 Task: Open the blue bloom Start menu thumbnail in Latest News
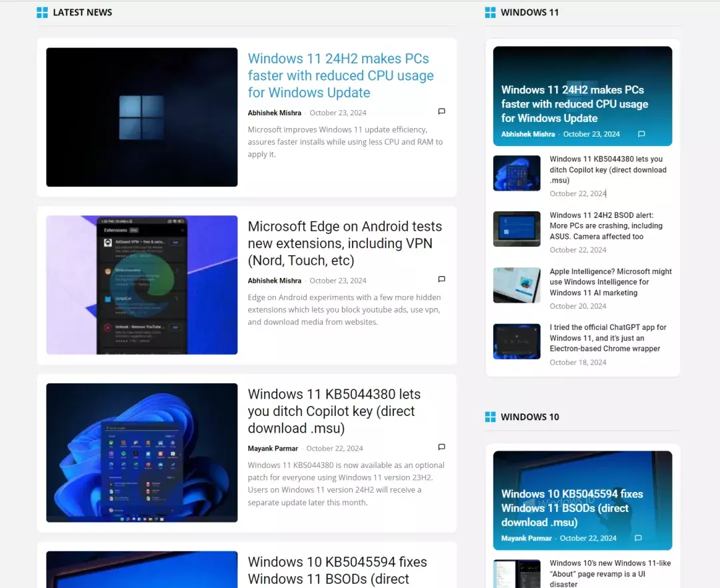[142, 453]
